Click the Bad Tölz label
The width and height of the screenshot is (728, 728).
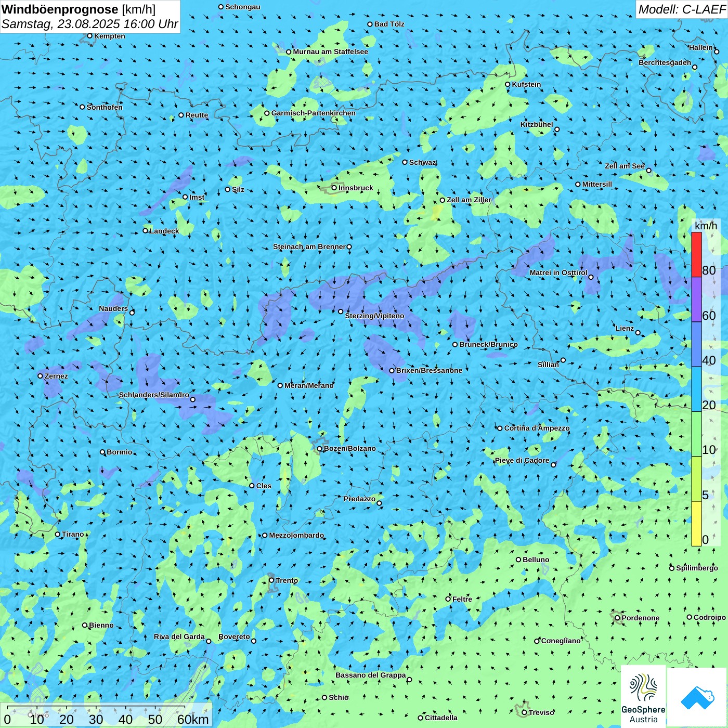tap(389, 24)
